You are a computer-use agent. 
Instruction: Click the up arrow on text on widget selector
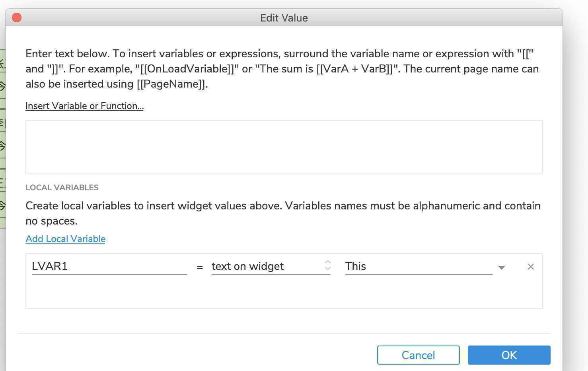328,262
